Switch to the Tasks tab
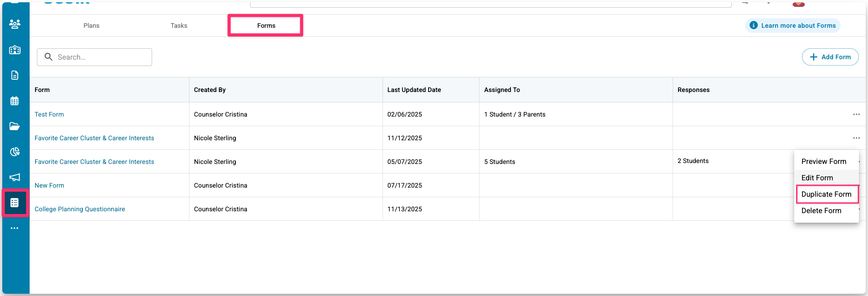The image size is (868, 296). tap(179, 26)
